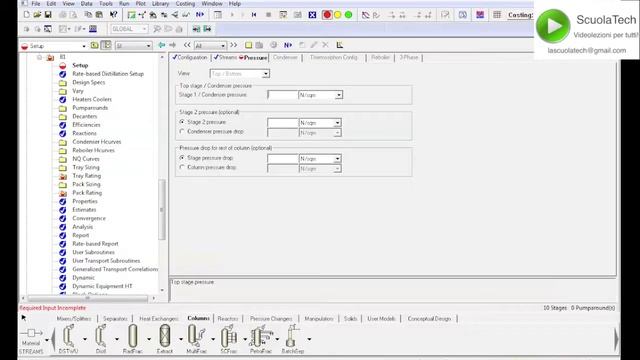640x360 pixels.
Task: Expand the RadFrac model variants arrow
Action: tap(149, 339)
